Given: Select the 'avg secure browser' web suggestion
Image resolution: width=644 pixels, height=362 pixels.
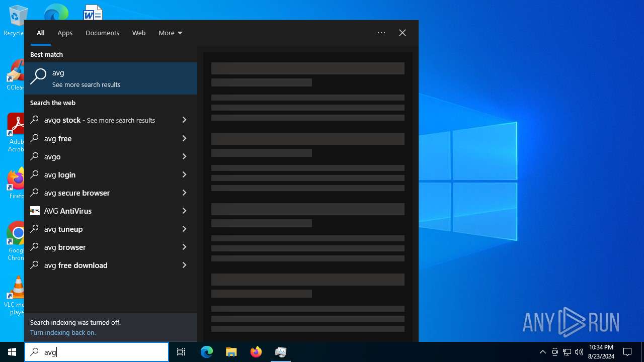Looking at the screenshot, I should tap(77, 193).
